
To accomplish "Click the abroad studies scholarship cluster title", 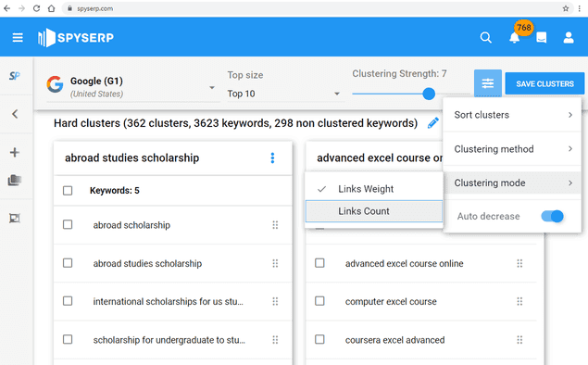I will (x=132, y=157).
